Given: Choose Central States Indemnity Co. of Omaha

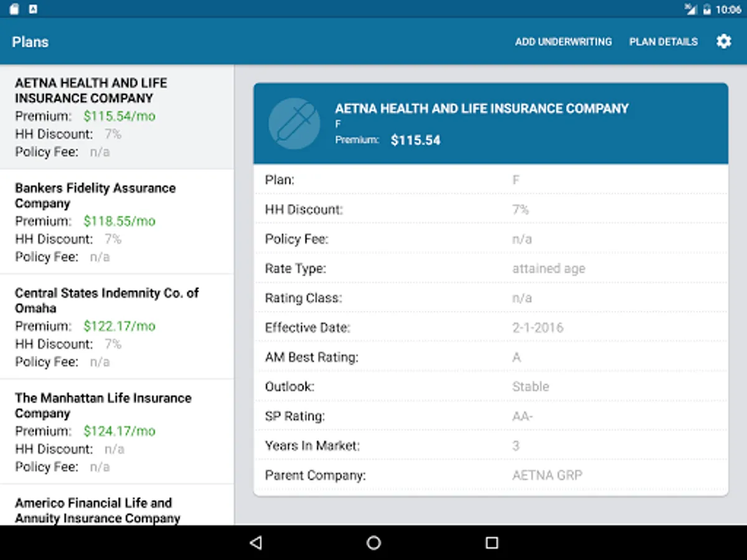Looking at the screenshot, I should (x=117, y=327).
